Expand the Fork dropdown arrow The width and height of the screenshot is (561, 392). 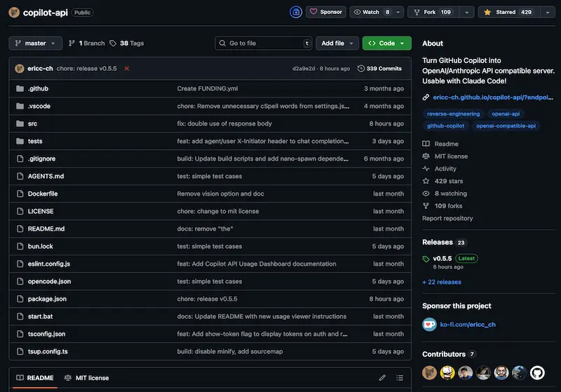click(466, 12)
